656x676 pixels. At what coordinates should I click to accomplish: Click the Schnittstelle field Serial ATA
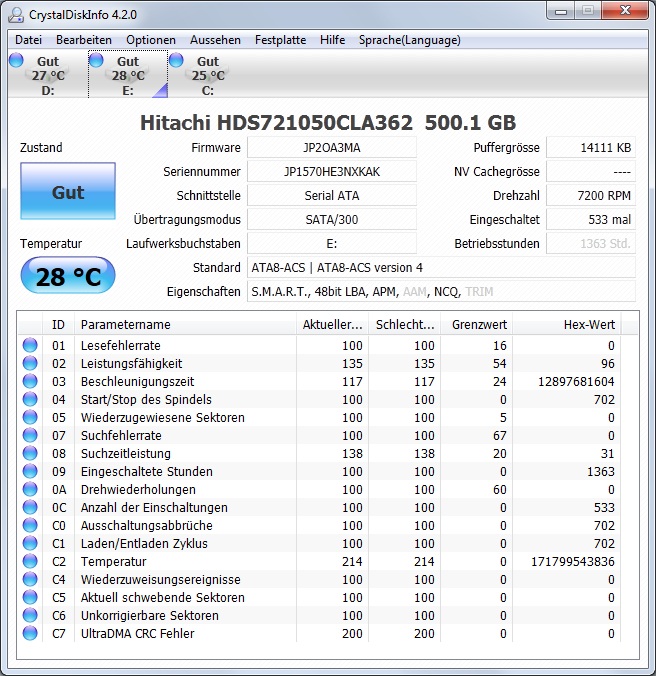pos(332,196)
